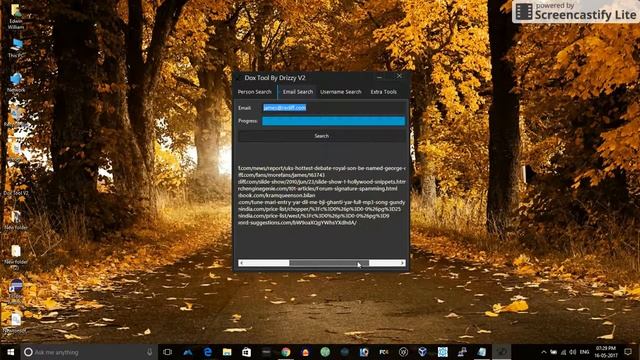Select the result line ending in 'fans/morefans/james/163743'
This screenshot has width=640, height=360.
(x=282, y=175)
